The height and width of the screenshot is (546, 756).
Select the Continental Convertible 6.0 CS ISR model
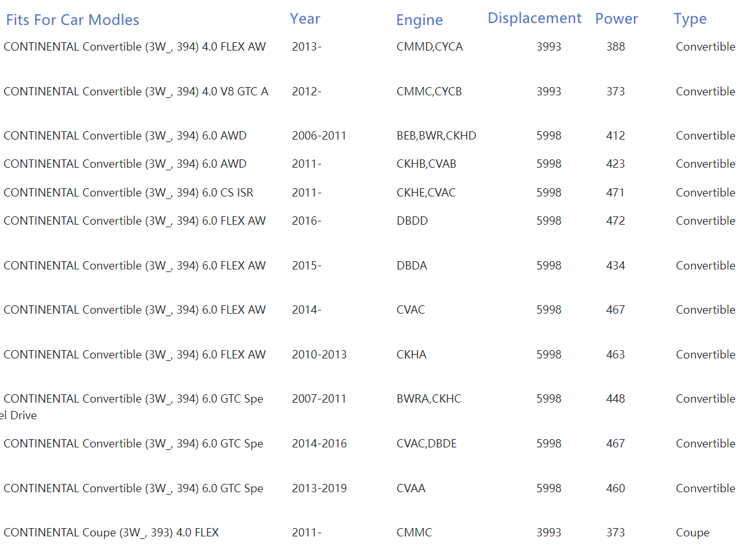(128, 193)
